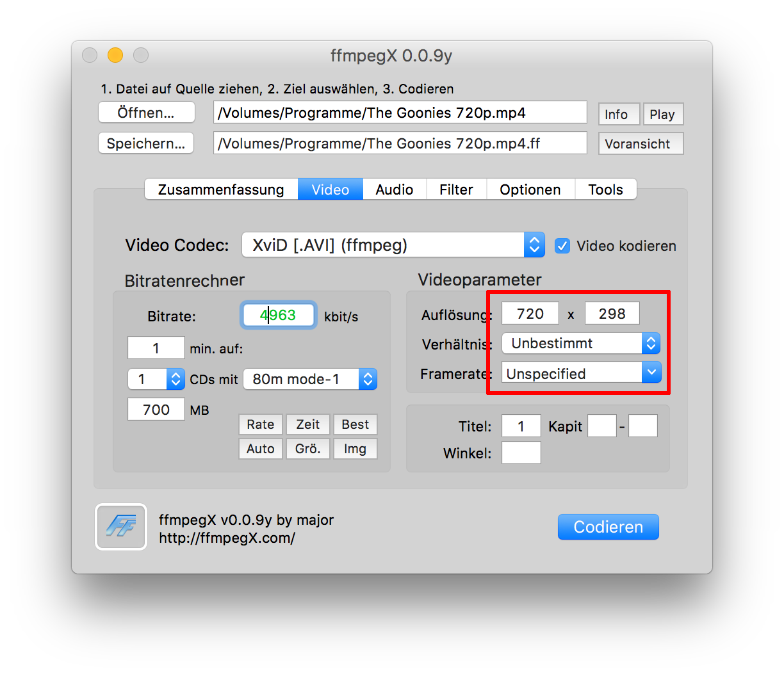Click the yellow minimize window button
This screenshot has width=784, height=676.
click(x=115, y=55)
